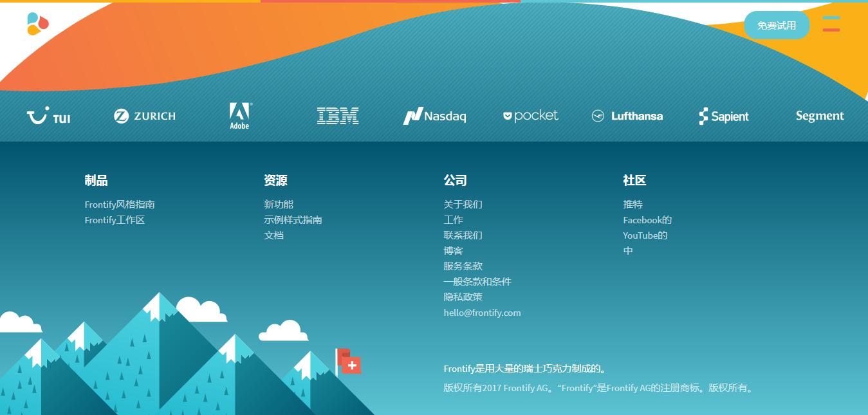Image resolution: width=868 pixels, height=415 pixels.
Task: Open the Frontify工作区 link
Action: point(115,220)
